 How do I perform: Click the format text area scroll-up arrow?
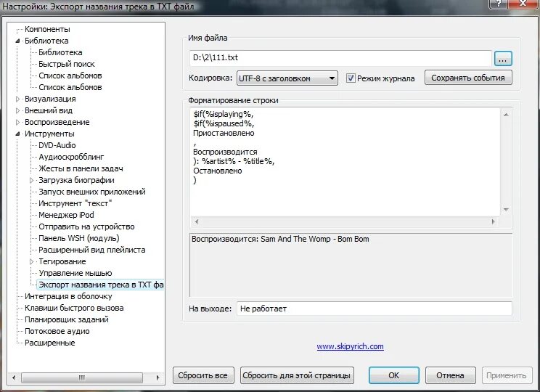tap(506, 115)
